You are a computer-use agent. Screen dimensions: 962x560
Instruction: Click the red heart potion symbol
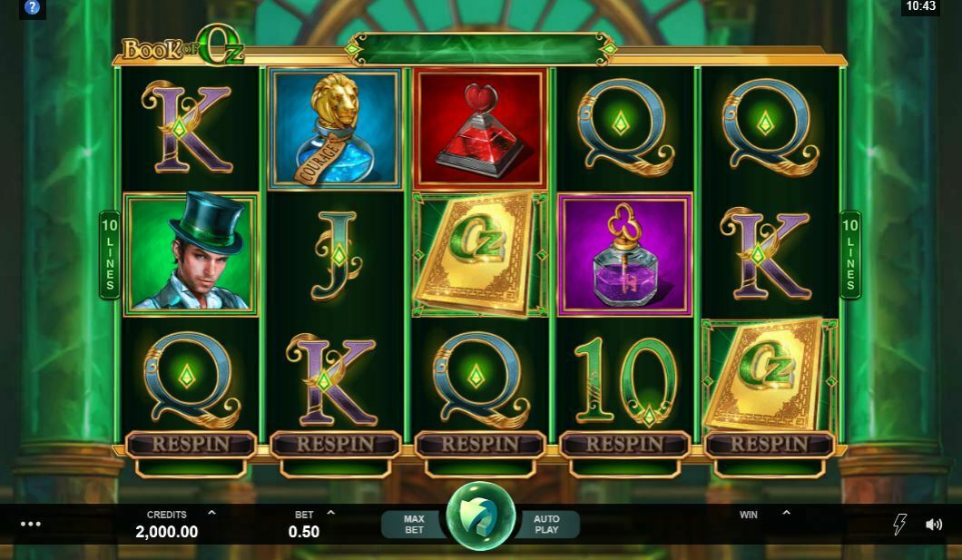coord(480,128)
